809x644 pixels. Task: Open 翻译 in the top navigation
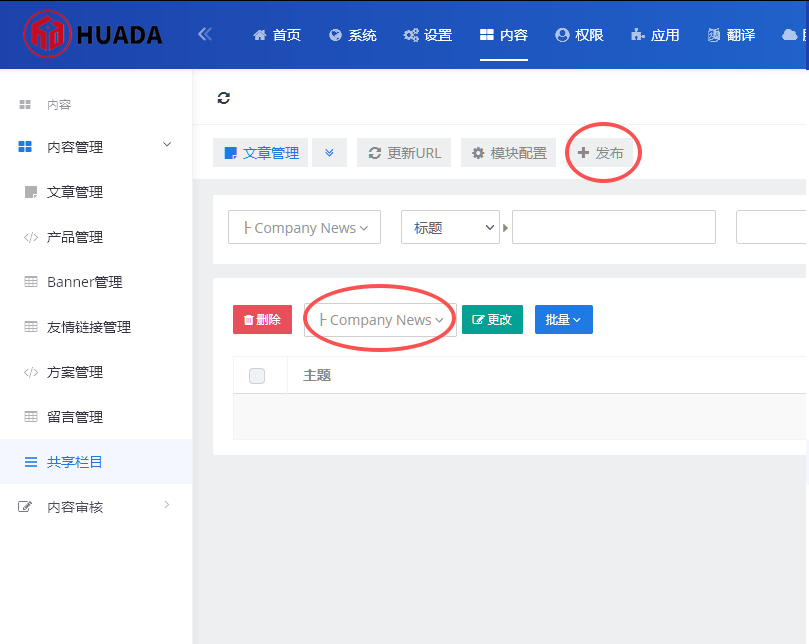731,35
